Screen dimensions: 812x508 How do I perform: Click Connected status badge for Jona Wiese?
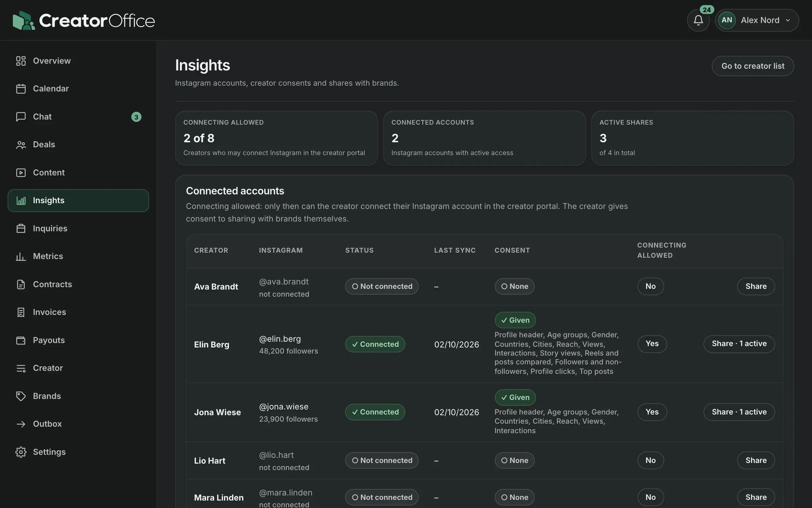click(375, 412)
